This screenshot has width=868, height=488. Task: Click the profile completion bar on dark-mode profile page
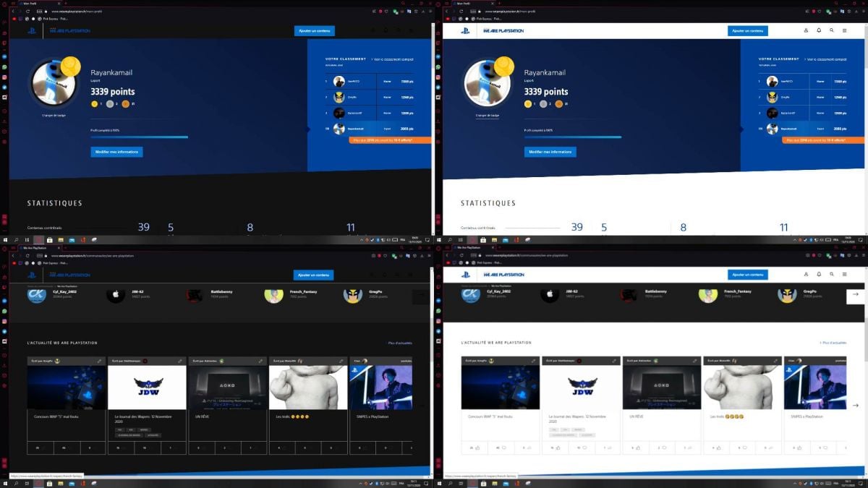[139, 137]
